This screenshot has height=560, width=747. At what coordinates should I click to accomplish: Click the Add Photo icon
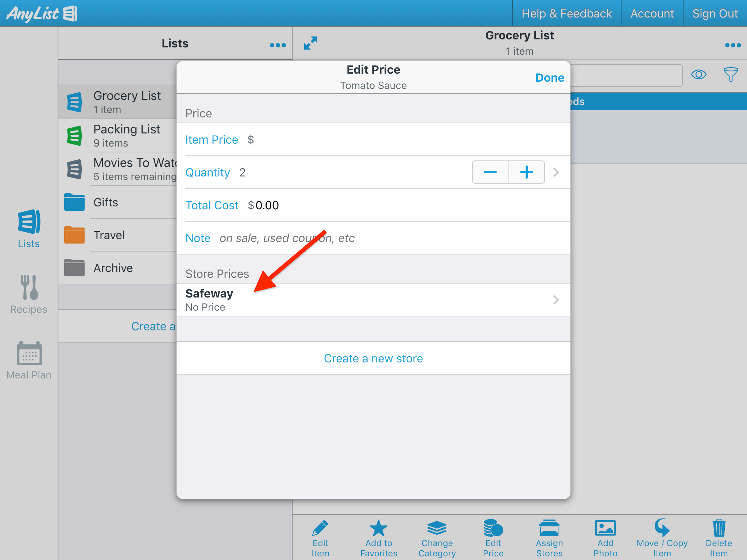[x=605, y=529]
